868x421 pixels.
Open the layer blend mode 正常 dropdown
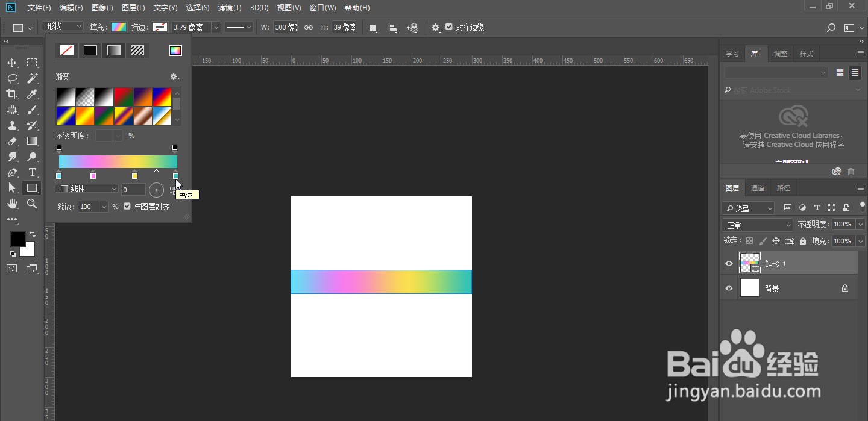[x=757, y=225]
